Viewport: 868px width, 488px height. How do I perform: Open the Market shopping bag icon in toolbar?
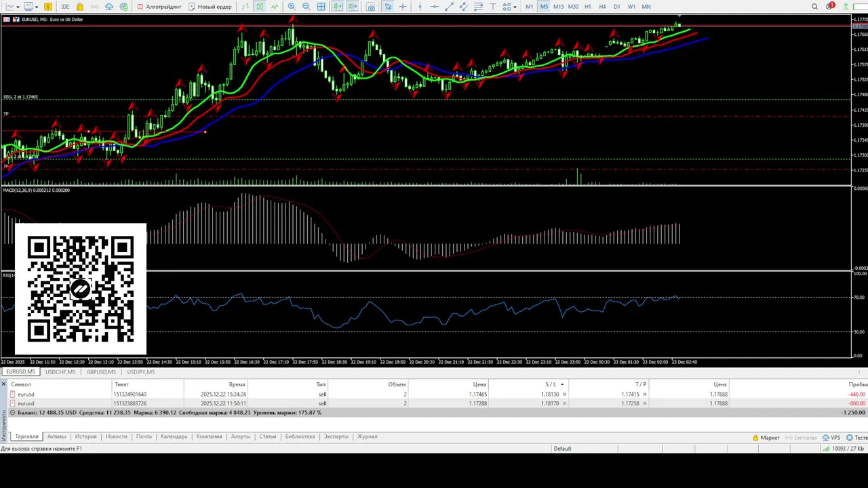(80, 7)
